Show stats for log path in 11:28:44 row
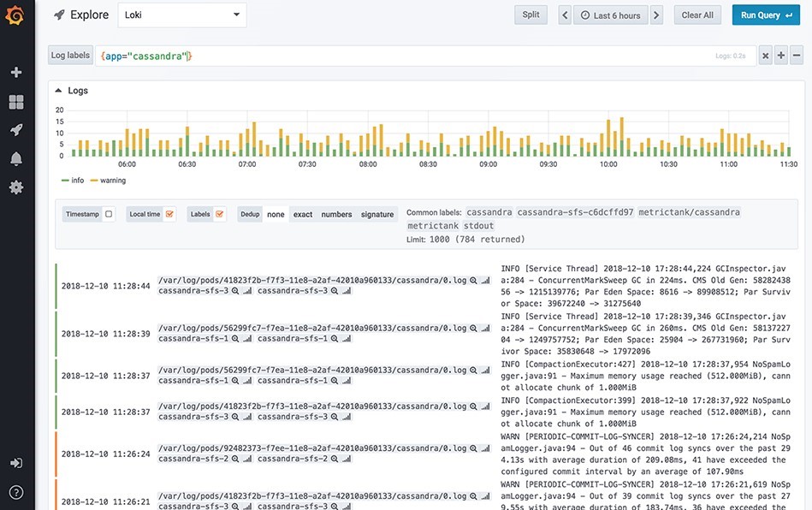812x510 pixels. [x=485, y=280]
